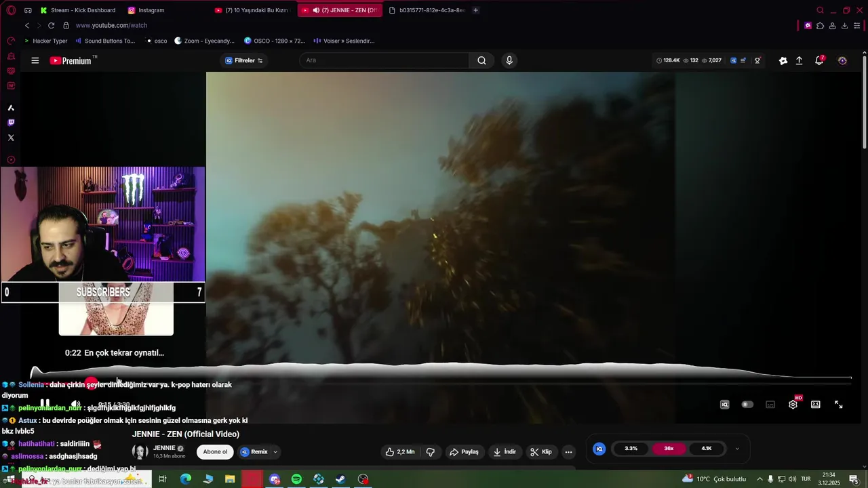Open video settings gear
868x488 pixels.
coord(793,405)
